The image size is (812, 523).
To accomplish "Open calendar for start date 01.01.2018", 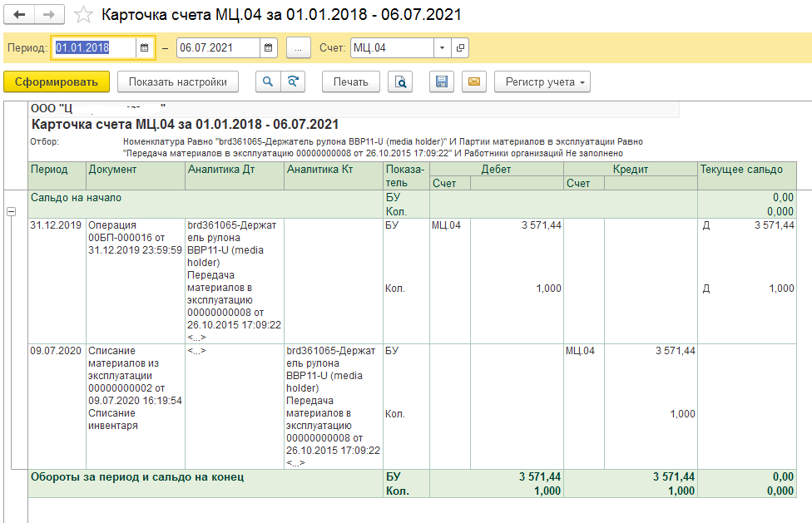I will tap(145, 47).
